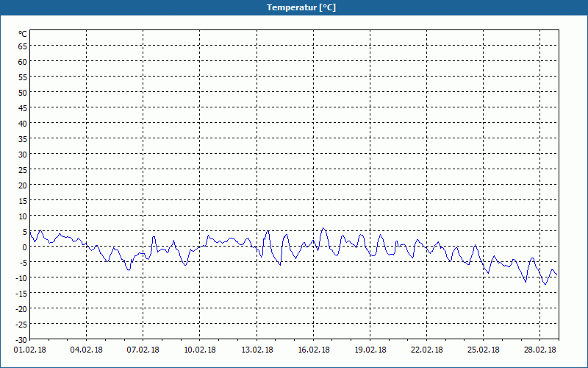
Task: Select the 10 y-axis value
Action: (23, 216)
